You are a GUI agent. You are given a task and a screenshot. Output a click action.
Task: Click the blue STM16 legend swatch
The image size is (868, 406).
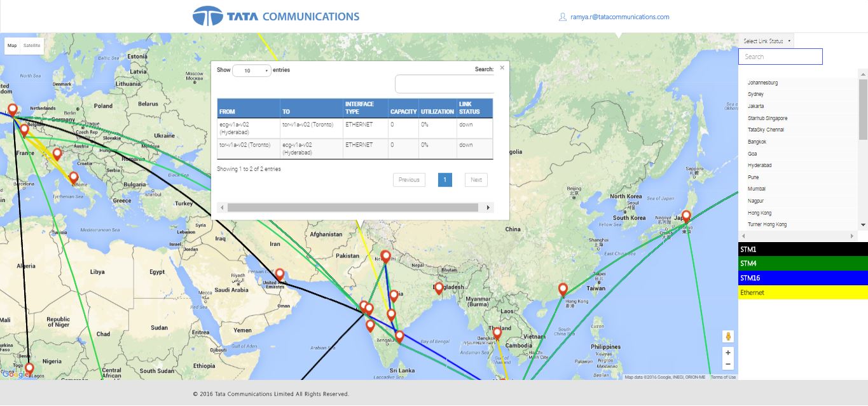[x=803, y=278]
